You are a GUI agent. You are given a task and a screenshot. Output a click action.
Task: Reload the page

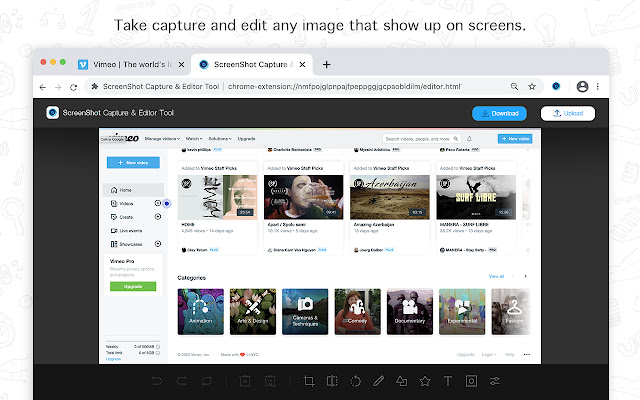pos(73,87)
